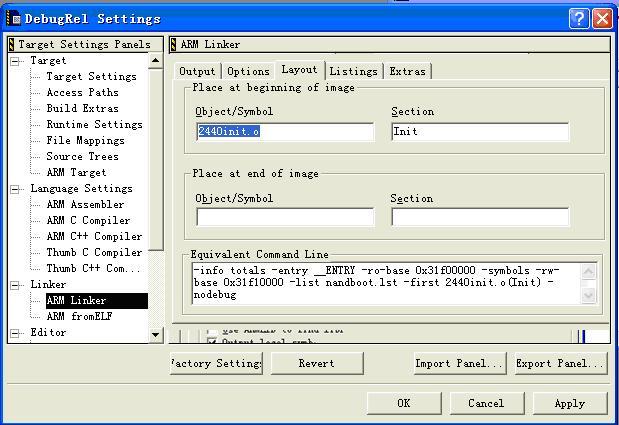Click the Cancel button
This screenshot has width=619, height=425.
(487, 403)
